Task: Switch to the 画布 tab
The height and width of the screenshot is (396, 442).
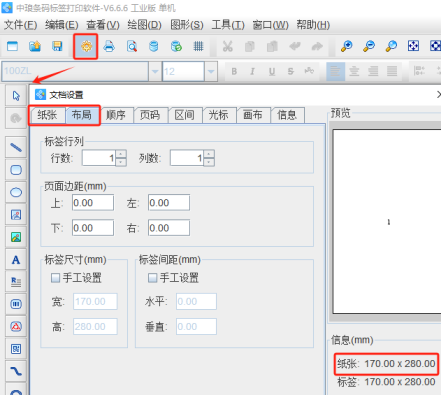Action: [253, 115]
